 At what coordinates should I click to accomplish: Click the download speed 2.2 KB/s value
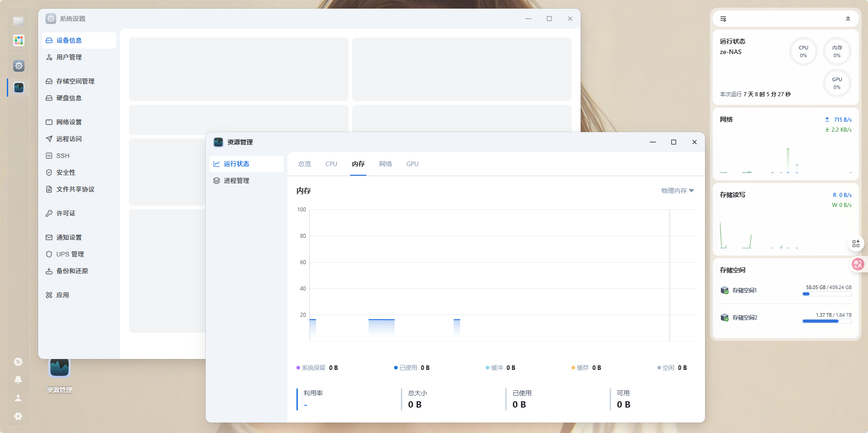pos(841,130)
